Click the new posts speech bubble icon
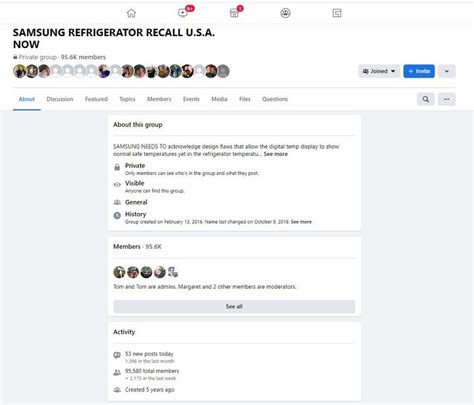The height and width of the screenshot is (405, 474). (117, 355)
